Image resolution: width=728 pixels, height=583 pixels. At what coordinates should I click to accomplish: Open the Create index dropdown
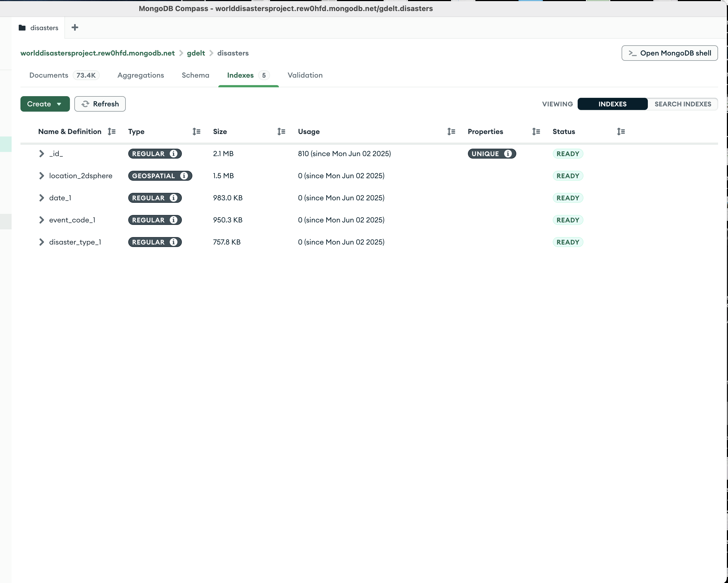(44, 104)
